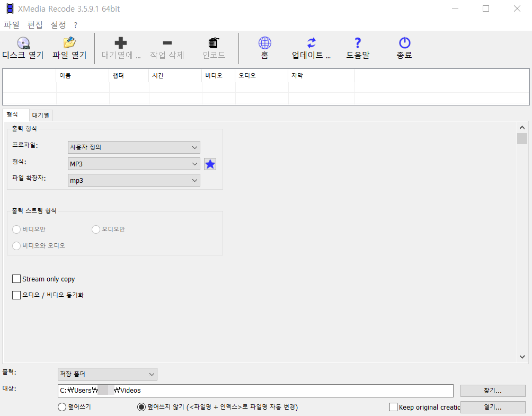
Task: Select the 비디오와 오디오 radio button
Action: pyautogui.click(x=16, y=246)
